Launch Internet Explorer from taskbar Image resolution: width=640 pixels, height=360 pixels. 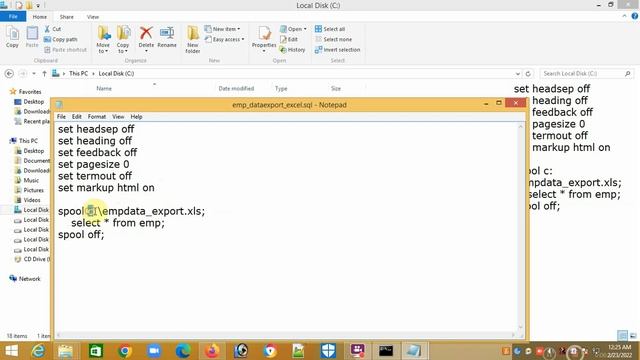click(38, 351)
